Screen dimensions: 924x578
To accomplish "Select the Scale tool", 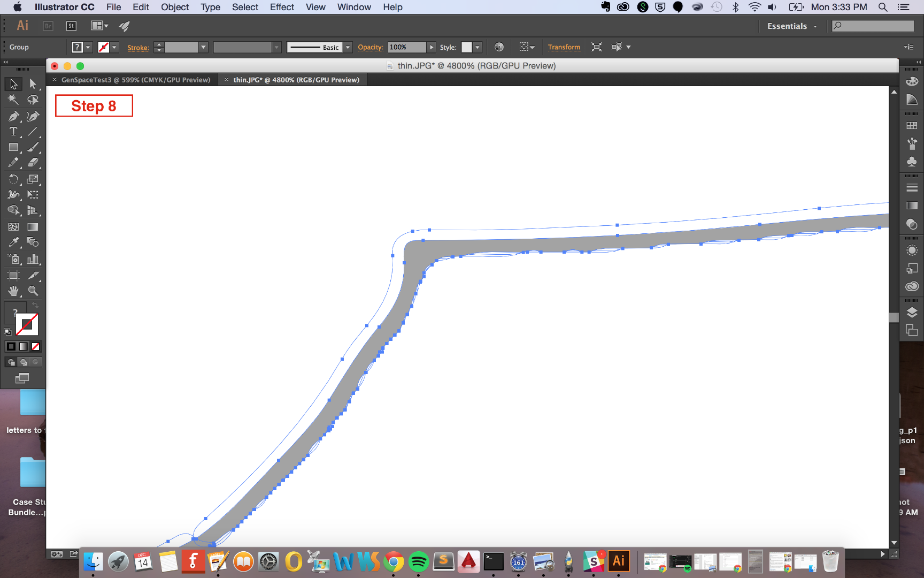I will tap(33, 179).
